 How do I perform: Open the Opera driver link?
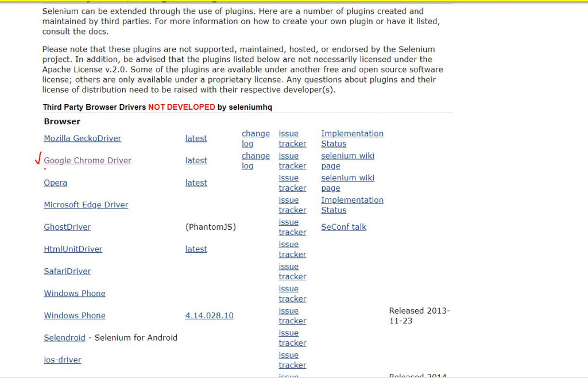coord(56,183)
